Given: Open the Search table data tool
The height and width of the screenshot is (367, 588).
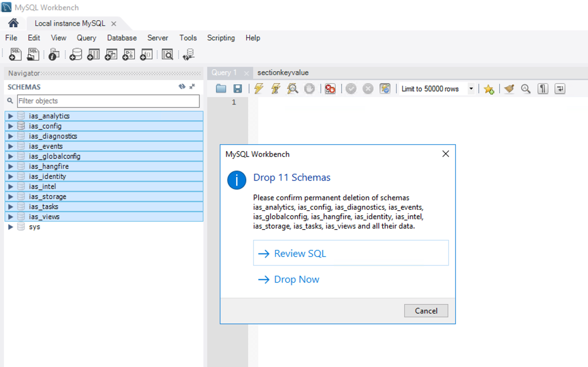Looking at the screenshot, I should pyautogui.click(x=167, y=54).
